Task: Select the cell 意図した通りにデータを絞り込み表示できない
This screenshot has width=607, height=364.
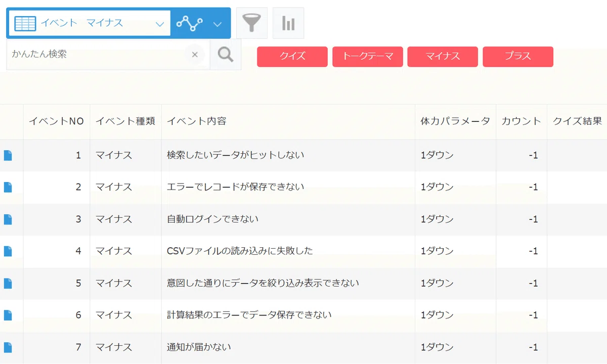Action: tap(288, 283)
